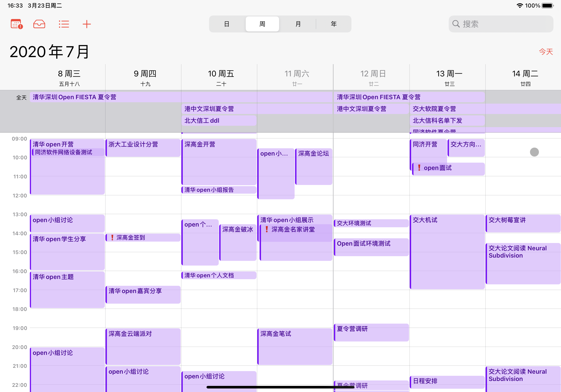Image resolution: width=561 pixels, height=392 pixels.
Task: Open the calendars list icon
Action: (x=17, y=24)
